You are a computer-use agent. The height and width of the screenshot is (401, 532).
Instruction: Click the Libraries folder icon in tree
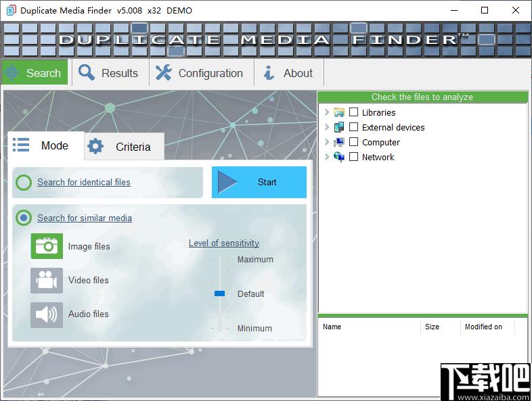pyautogui.click(x=339, y=112)
